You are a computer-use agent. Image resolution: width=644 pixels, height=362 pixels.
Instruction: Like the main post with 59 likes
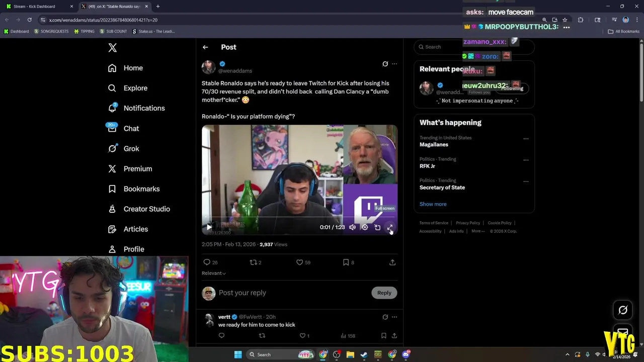303,262
